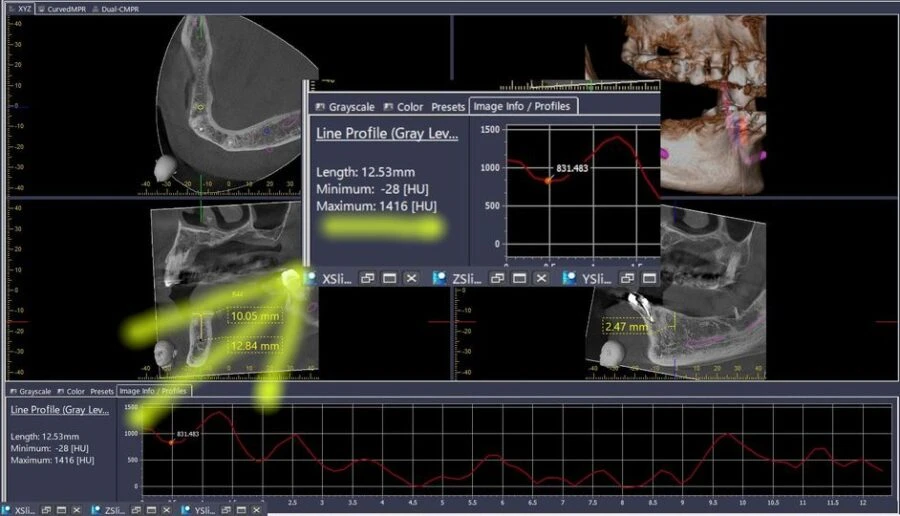Viewport: 900px width, 516px height.
Task: Click the Color tab in the bottom panel
Action: click(x=73, y=391)
